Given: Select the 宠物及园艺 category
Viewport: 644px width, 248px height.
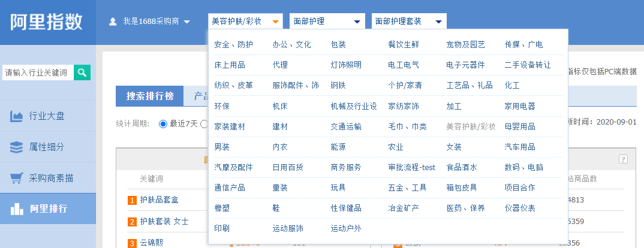Looking at the screenshot, I should click(466, 45).
